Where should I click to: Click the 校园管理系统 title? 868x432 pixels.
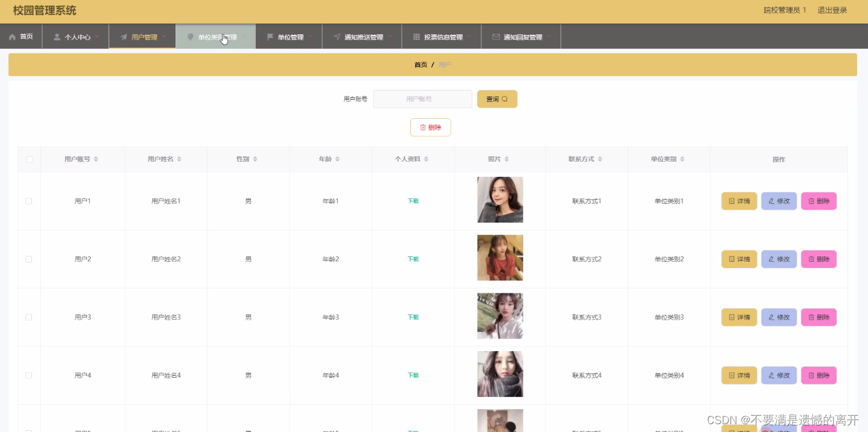coord(45,10)
